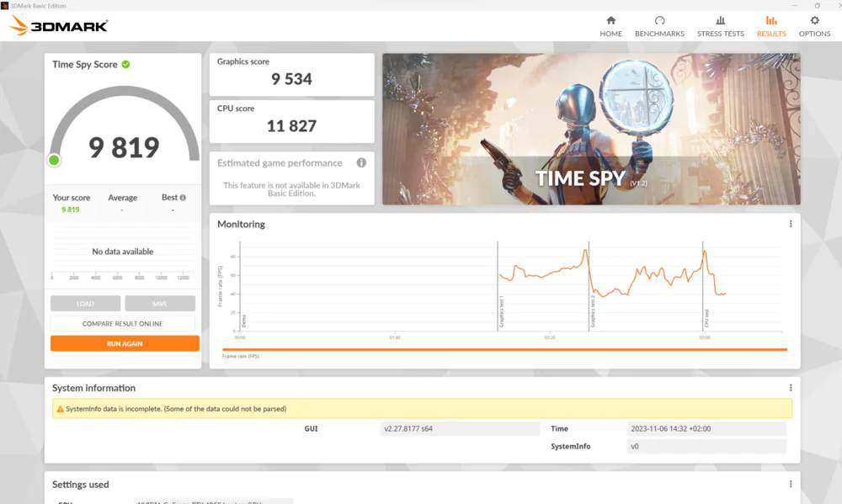
Task: Click the System information heading
Action: pos(93,388)
